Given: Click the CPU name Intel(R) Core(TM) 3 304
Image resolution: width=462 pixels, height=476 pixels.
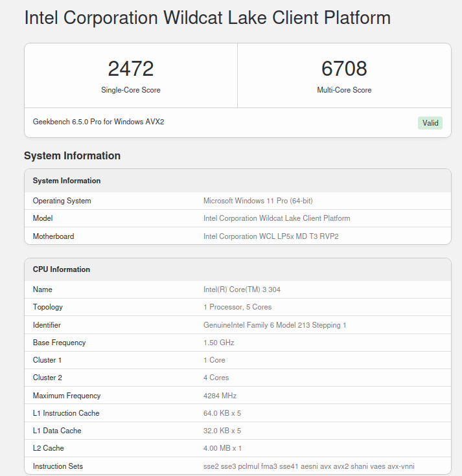Looking at the screenshot, I should point(242,289).
